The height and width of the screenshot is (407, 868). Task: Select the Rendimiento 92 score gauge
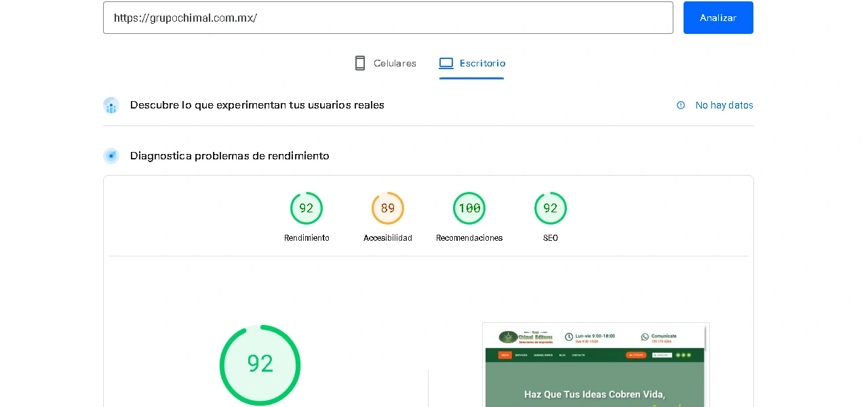pyautogui.click(x=307, y=208)
